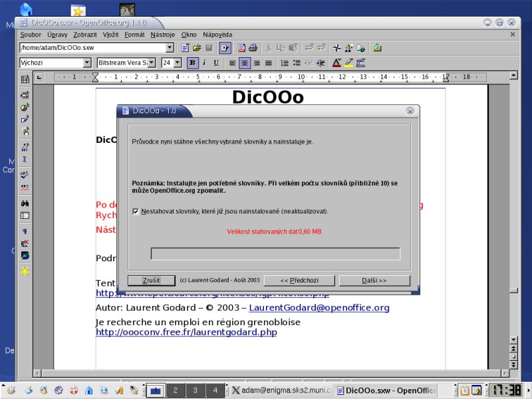Toggle Online Layout globe icon
Screen dimensions: 532x399
coord(25,255)
